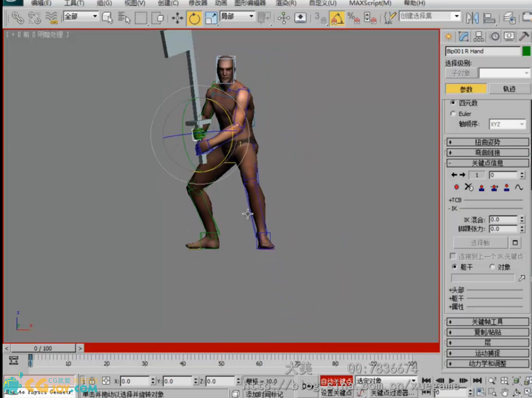Open the Select by Name list tool

[x=124, y=17]
